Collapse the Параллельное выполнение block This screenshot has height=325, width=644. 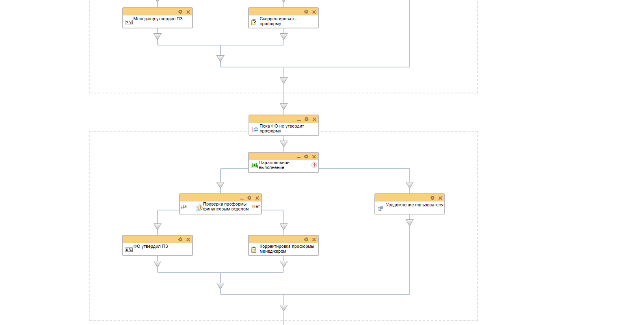(x=298, y=157)
